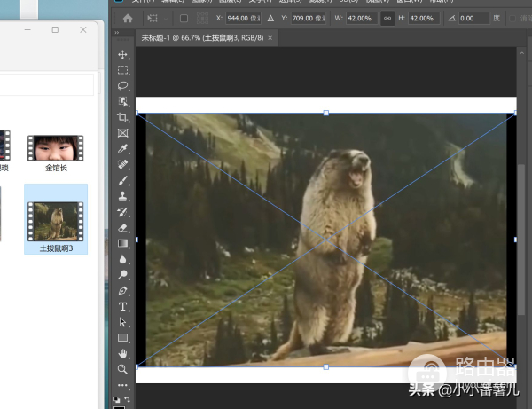This screenshot has width=532, height=409.
Task: Click the Home button in options bar
Action: pyautogui.click(x=128, y=18)
